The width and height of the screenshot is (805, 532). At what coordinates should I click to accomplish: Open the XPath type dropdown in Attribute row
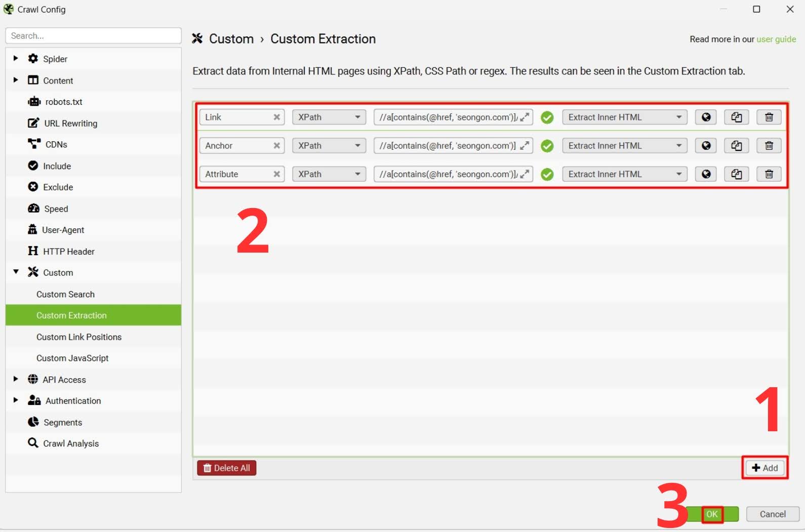point(329,174)
